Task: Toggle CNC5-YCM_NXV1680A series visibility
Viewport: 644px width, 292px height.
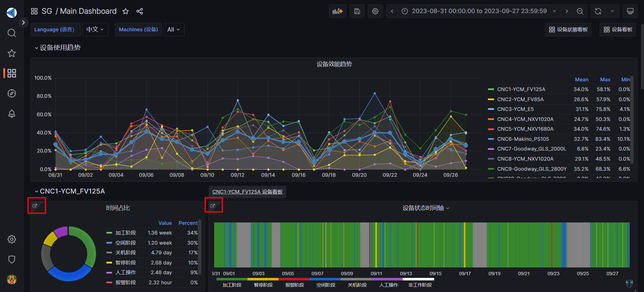Action: click(525, 129)
